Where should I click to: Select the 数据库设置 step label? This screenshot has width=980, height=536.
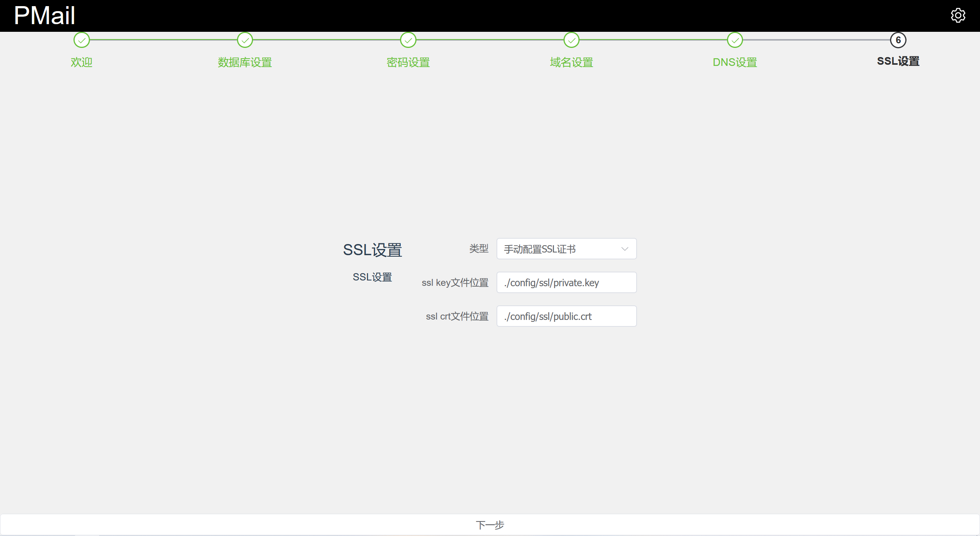pos(245,62)
